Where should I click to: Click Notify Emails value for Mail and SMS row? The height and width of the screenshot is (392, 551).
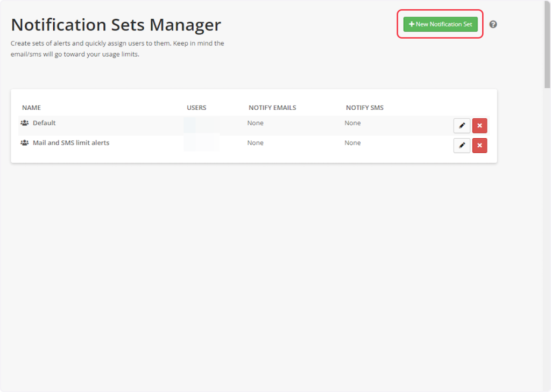click(x=256, y=143)
